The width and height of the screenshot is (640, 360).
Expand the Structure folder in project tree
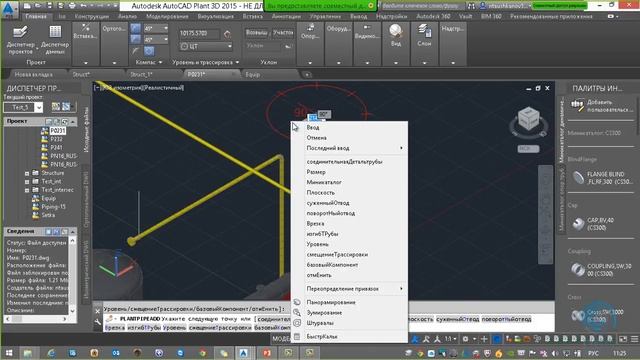pyautogui.click(x=27, y=173)
